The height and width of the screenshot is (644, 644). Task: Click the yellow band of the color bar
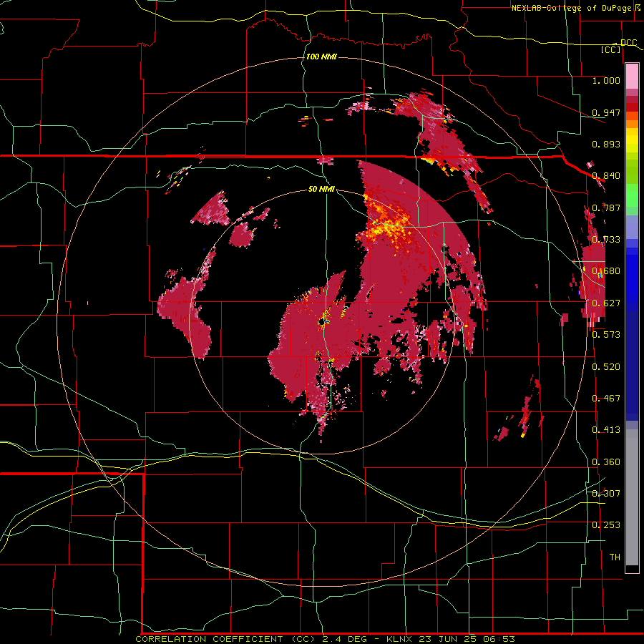point(632,142)
